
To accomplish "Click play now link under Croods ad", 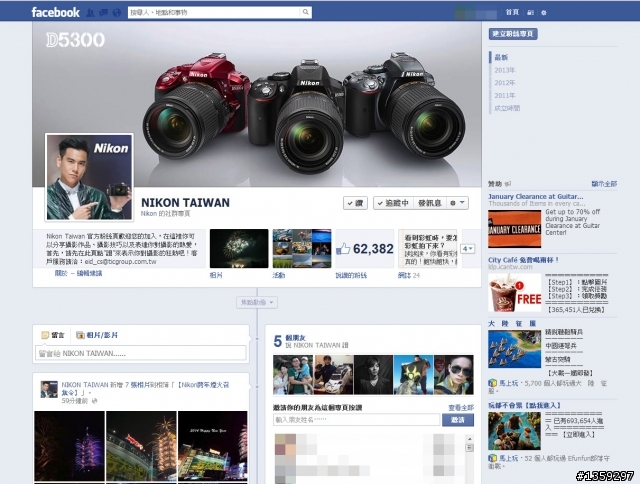I will point(509,458).
